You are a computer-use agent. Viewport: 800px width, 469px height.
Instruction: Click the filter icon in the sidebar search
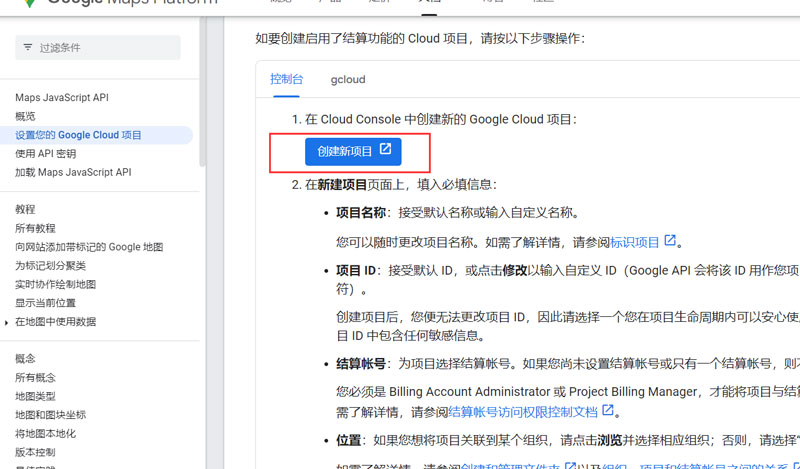coord(27,48)
